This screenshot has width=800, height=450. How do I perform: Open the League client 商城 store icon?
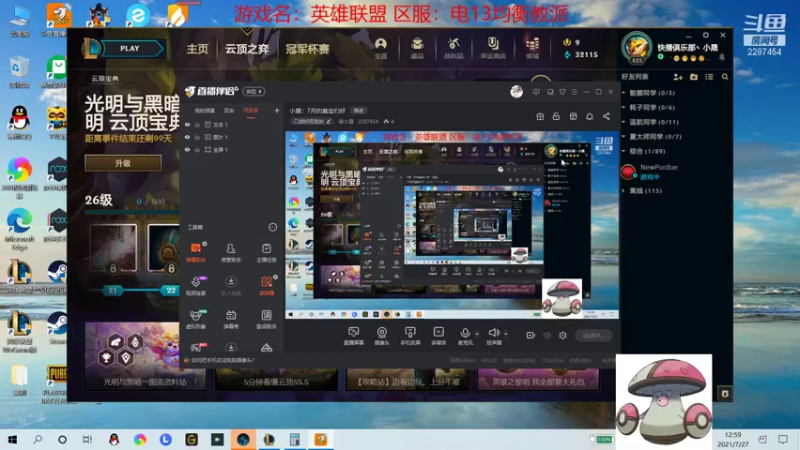point(532,48)
